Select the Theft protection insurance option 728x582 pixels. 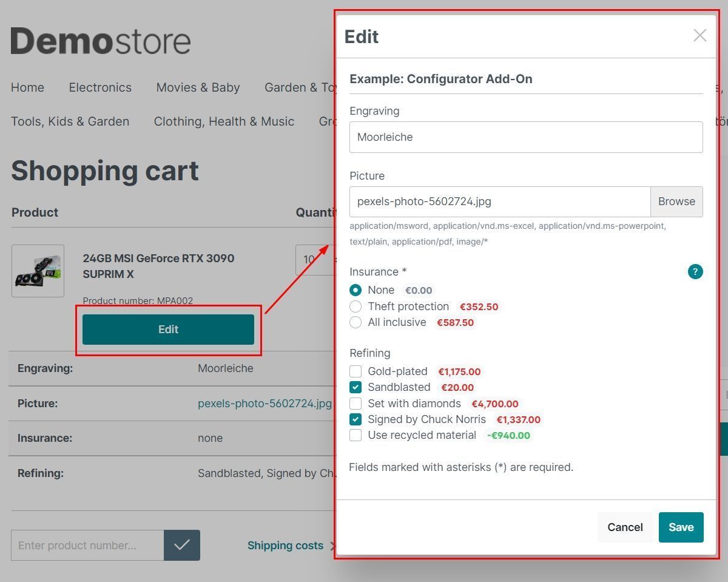click(356, 306)
